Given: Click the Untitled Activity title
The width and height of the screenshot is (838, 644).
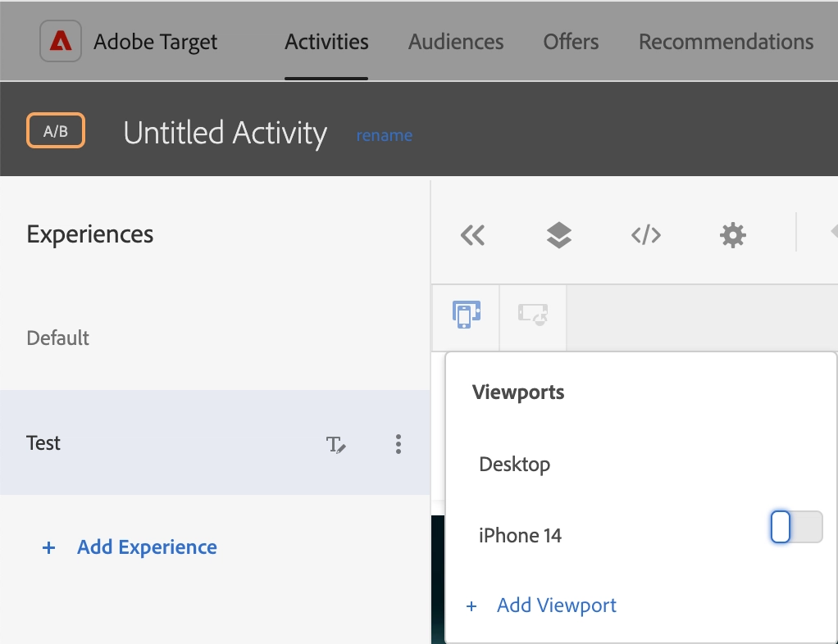Looking at the screenshot, I should coord(225,133).
